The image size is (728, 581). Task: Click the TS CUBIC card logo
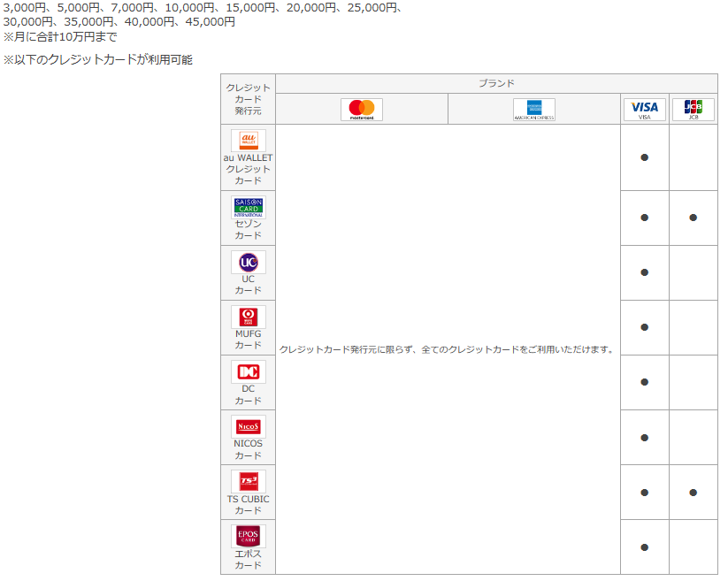249,481
